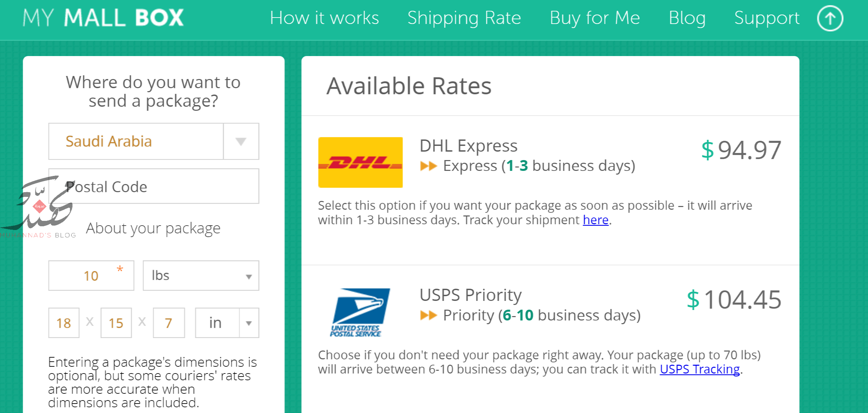The height and width of the screenshot is (413, 868).
Task: Click the package weight field showing 10
Action: (x=91, y=276)
